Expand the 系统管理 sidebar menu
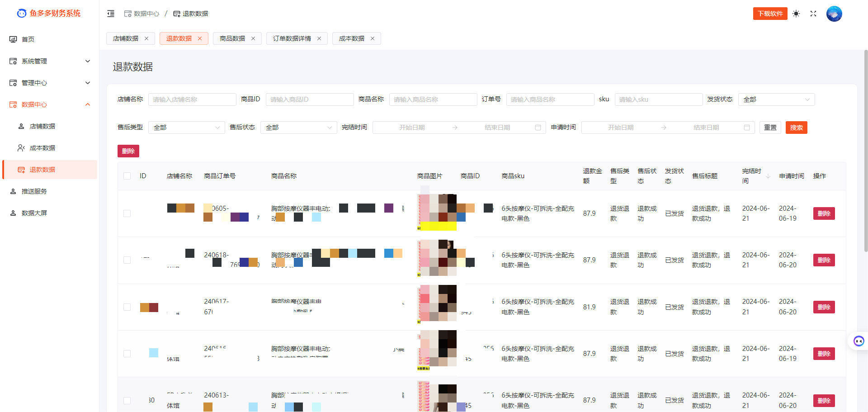The height and width of the screenshot is (412, 868). (50, 61)
